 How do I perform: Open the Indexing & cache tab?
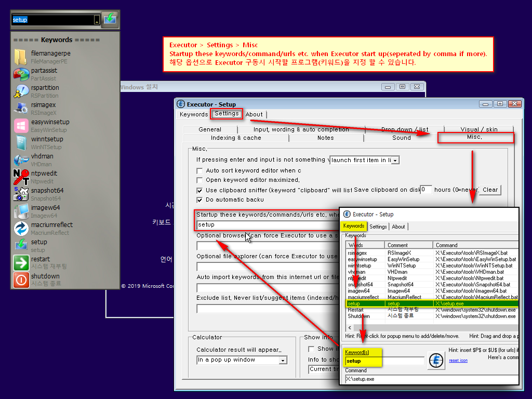pos(236,138)
